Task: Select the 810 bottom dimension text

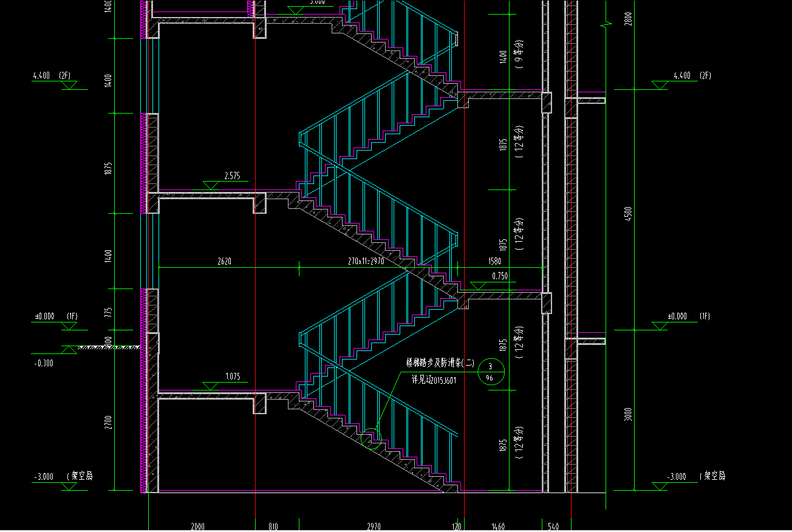Action: point(273,527)
